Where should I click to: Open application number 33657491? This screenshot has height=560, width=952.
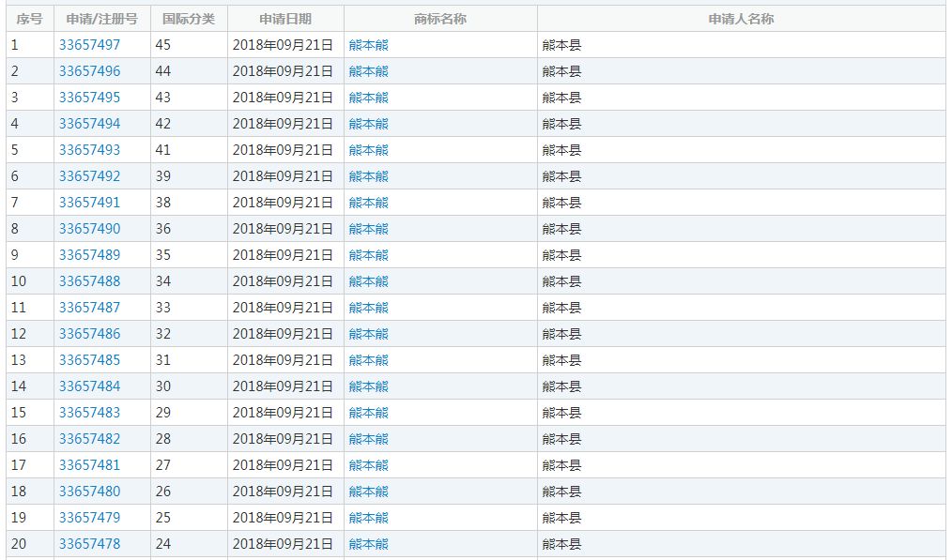pos(89,203)
